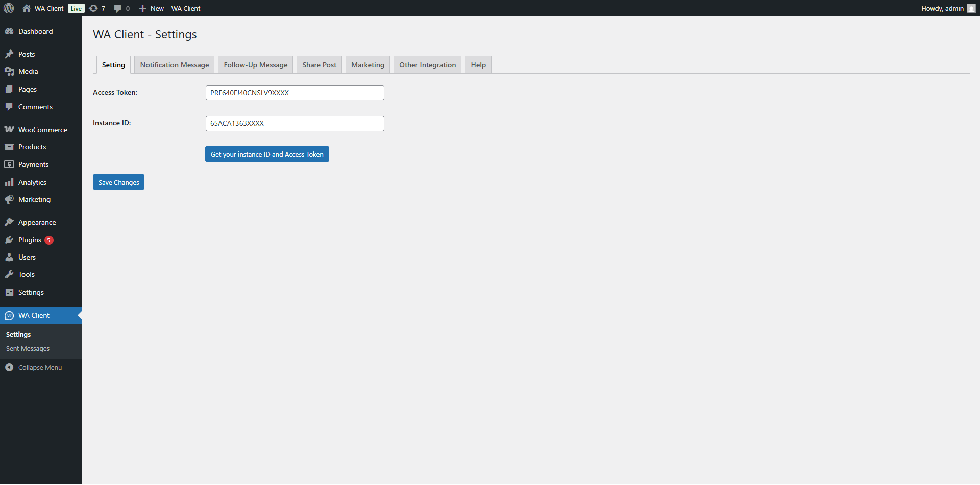Click the Save Changes button
980x485 pixels.
tap(118, 182)
